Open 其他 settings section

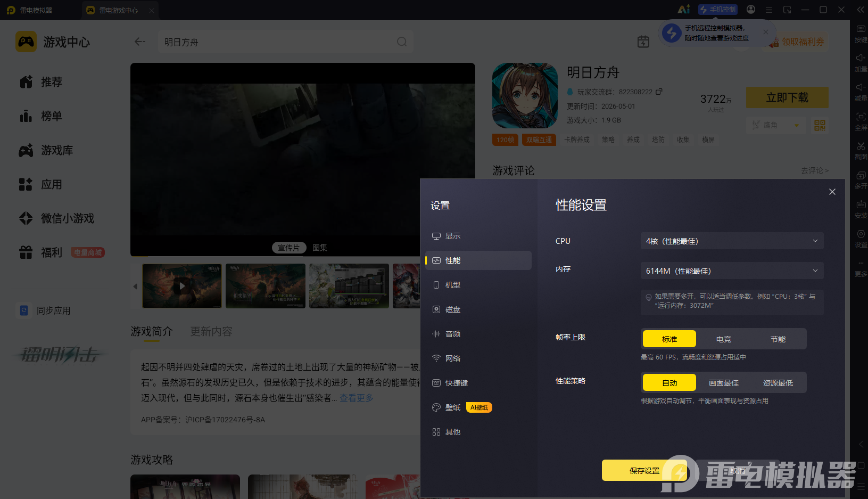coord(478,432)
